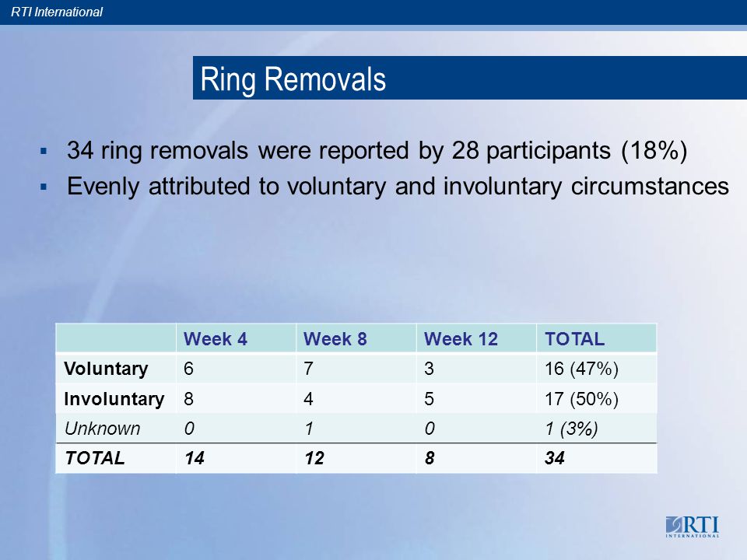Select the Week 12 column header

461,339
